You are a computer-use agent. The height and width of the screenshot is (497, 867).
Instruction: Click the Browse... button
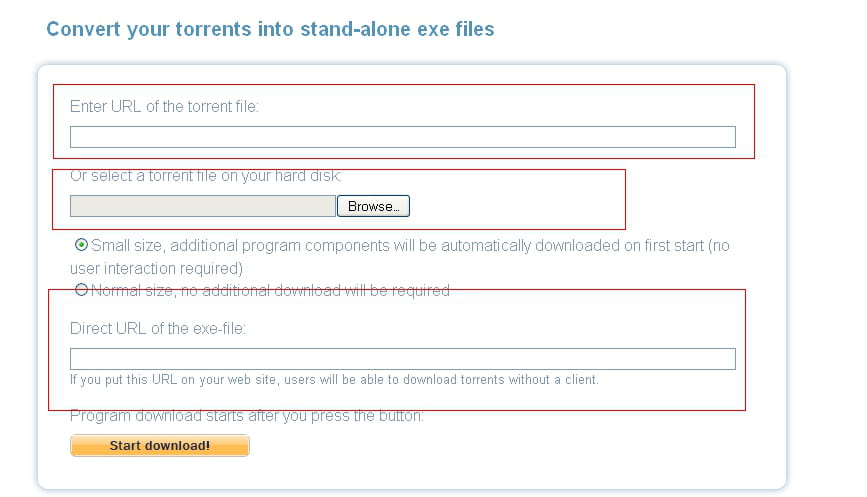[373, 206]
